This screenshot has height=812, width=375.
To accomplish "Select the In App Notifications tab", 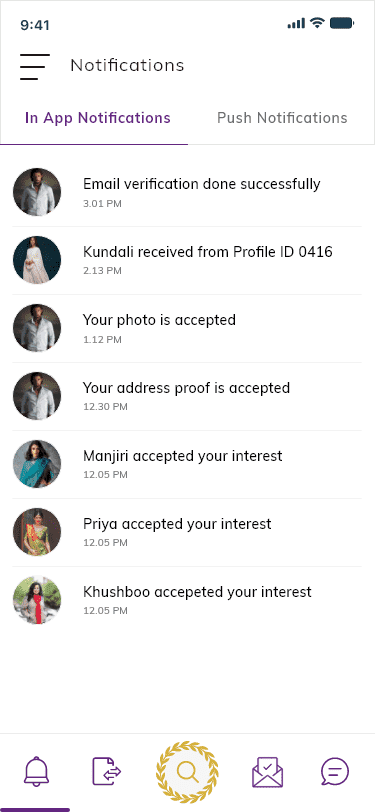I will pyautogui.click(x=98, y=118).
